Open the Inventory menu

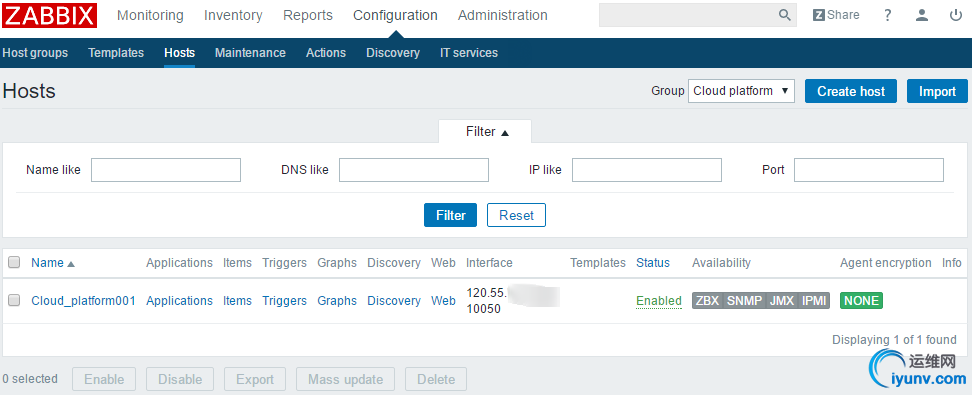(233, 15)
